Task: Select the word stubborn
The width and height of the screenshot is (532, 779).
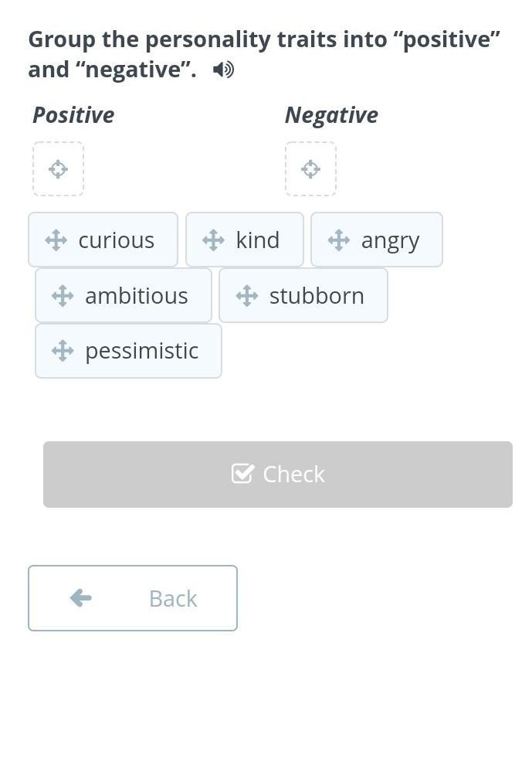Action: [x=317, y=295]
